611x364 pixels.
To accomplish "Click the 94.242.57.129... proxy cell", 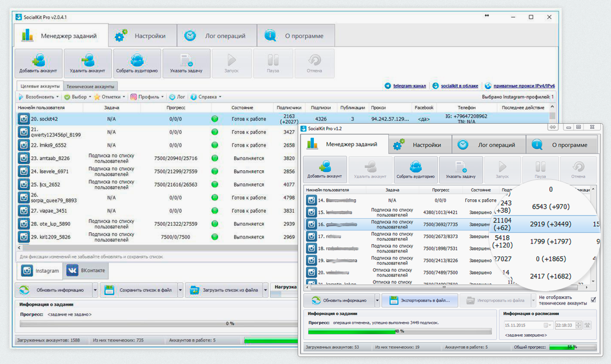I will 390,119.
